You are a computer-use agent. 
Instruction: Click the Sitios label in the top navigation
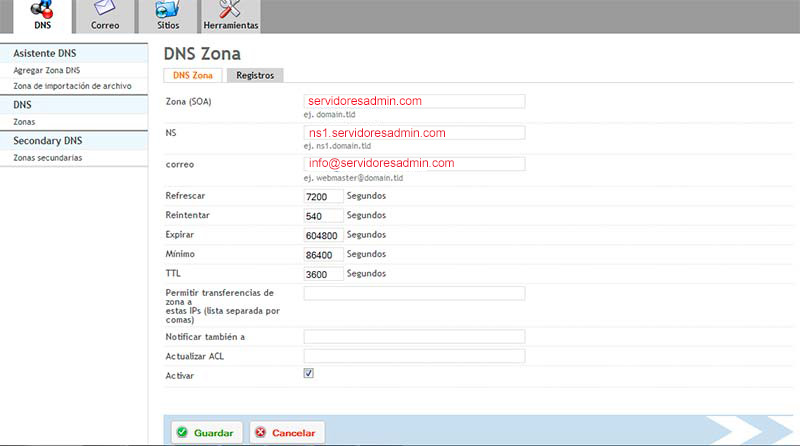tap(168, 25)
